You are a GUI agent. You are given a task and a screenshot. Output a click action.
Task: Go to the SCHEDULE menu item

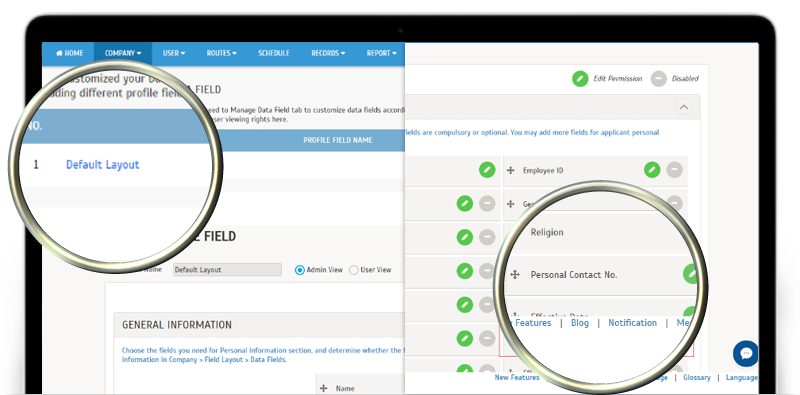(273, 53)
